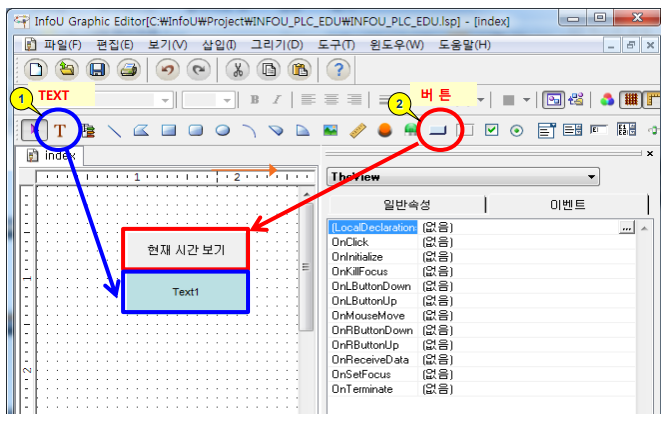Open the fill color dropdown arrow

click(526, 100)
